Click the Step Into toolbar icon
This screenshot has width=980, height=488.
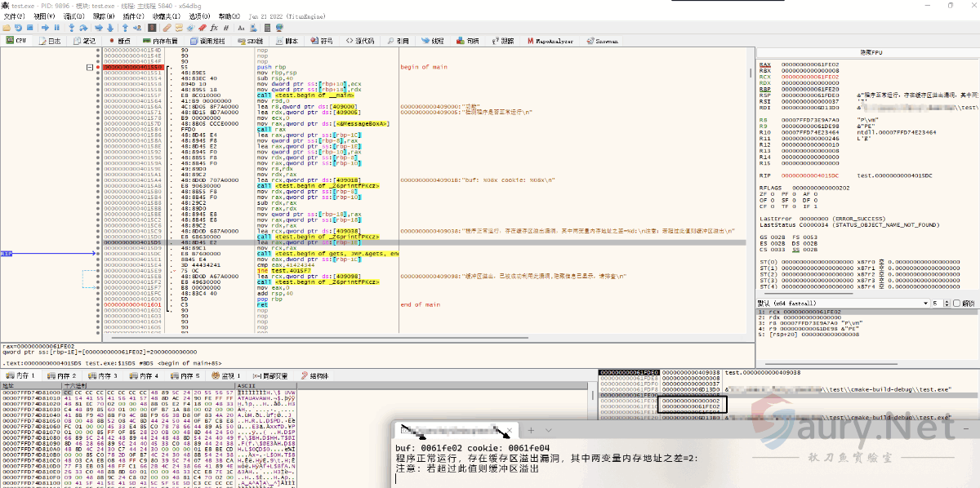[72, 28]
